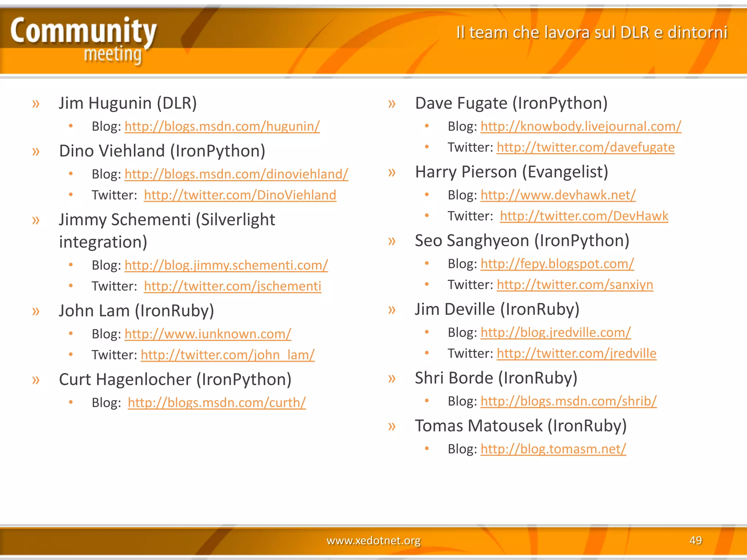The image size is (747, 560).
Task: Click the heading 'John Lam (IronRuby)'
Action: coord(136,311)
